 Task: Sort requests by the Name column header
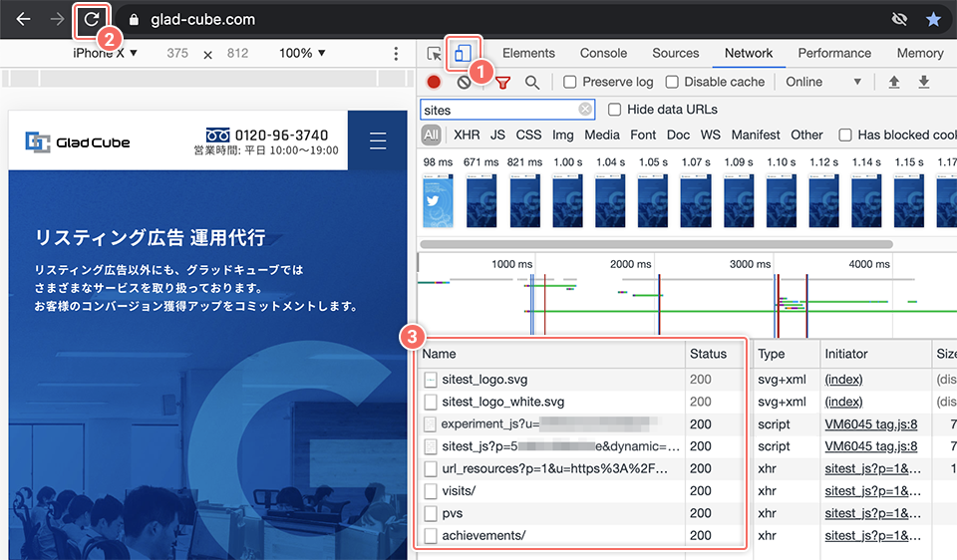click(x=551, y=354)
